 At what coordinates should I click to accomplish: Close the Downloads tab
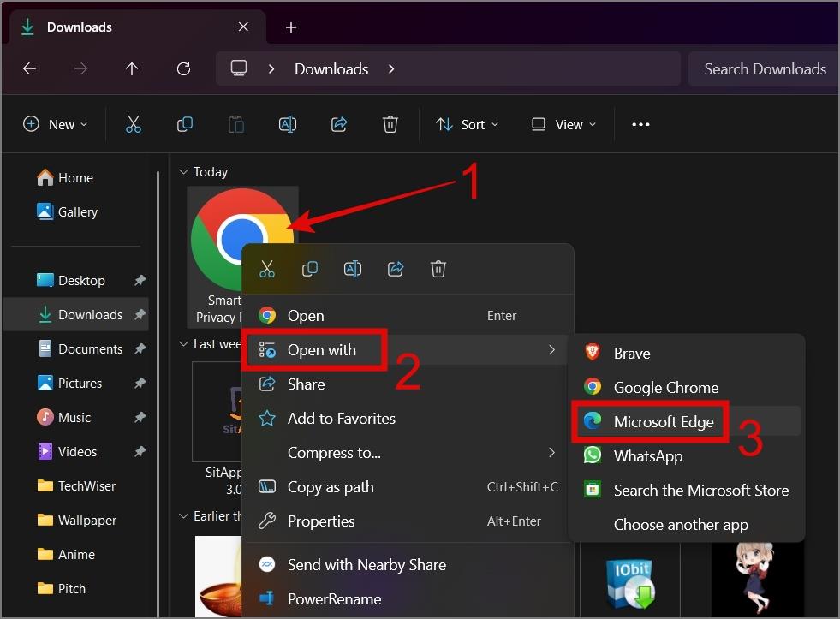243,27
